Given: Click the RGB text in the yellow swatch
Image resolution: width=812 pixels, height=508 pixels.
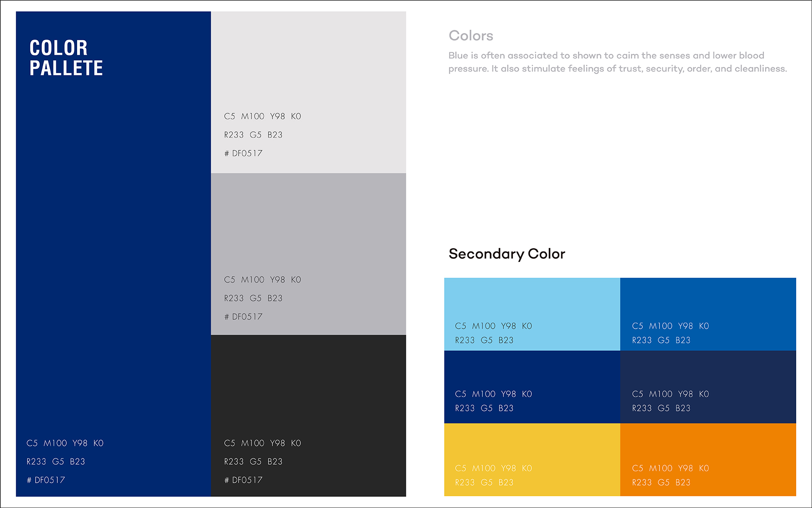Looking at the screenshot, I should pos(484,482).
